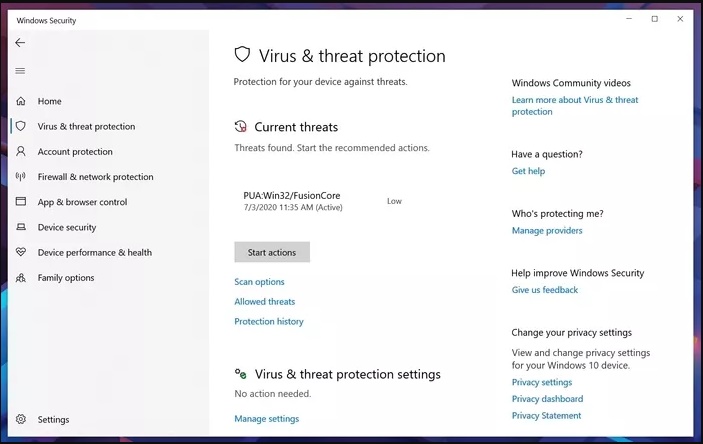Open the Privacy dashboard link
This screenshot has width=703, height=444.
[547, 399]
